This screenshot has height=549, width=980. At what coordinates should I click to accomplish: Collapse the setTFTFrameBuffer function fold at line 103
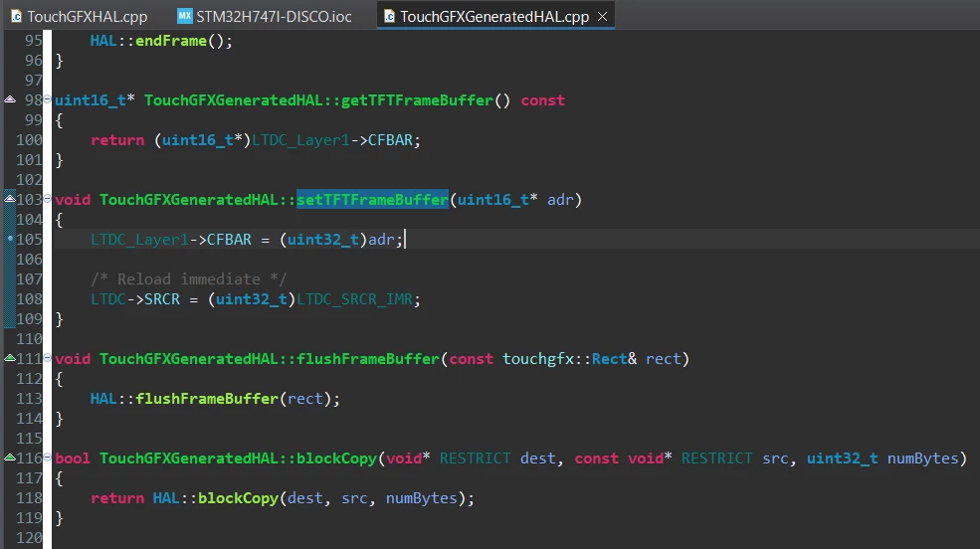click(47, 199)
